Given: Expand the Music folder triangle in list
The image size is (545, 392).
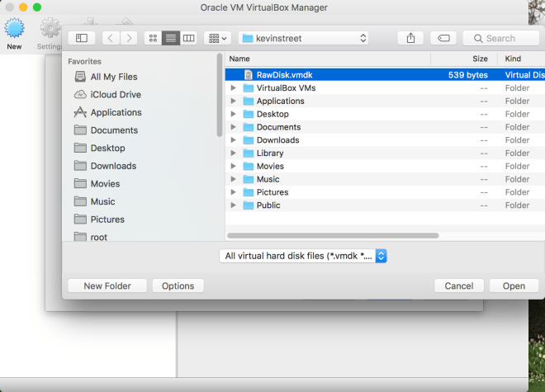Looking at the screenshot, I should (233, 179).
